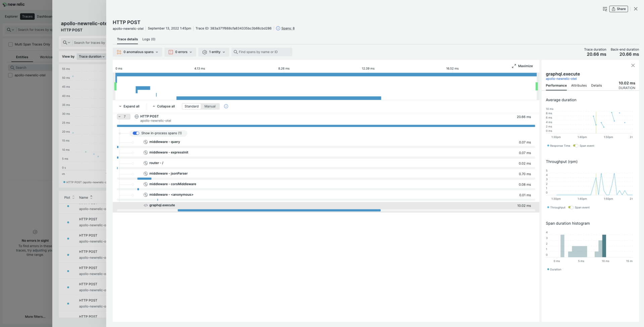Click the Spans: 8 link
Image resolution: width=644 pixels, height=327 pixels.
pos(288,28)
